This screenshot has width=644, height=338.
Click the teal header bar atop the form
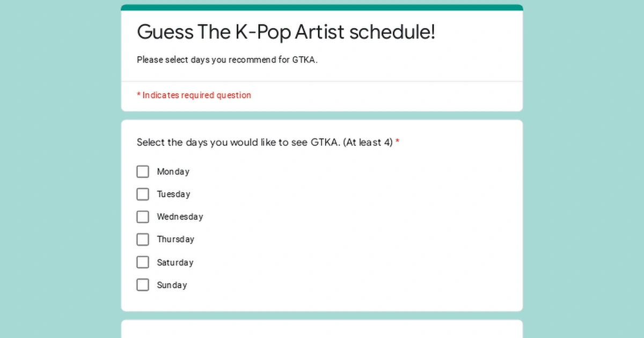click(x=322, y=8)
